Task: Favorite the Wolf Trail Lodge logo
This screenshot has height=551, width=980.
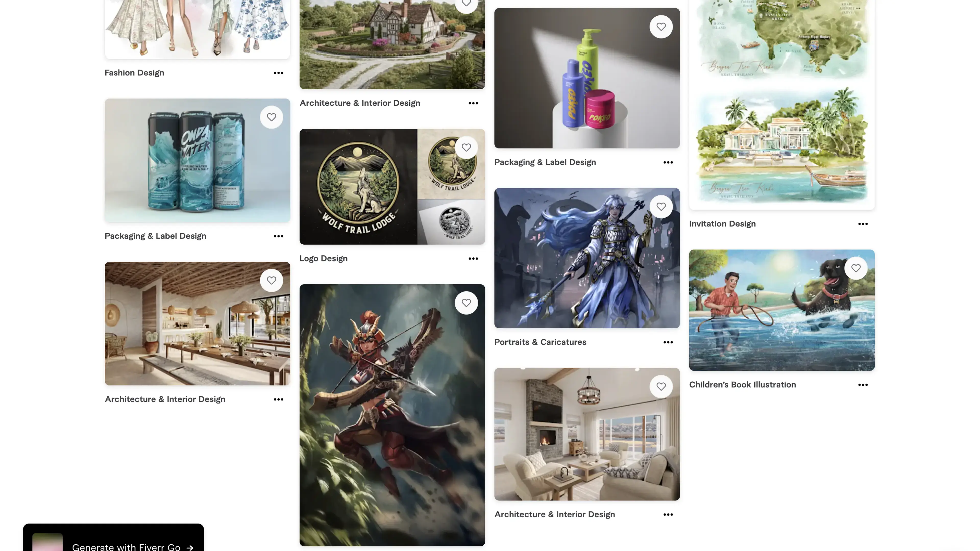Action: click(466, 147)
